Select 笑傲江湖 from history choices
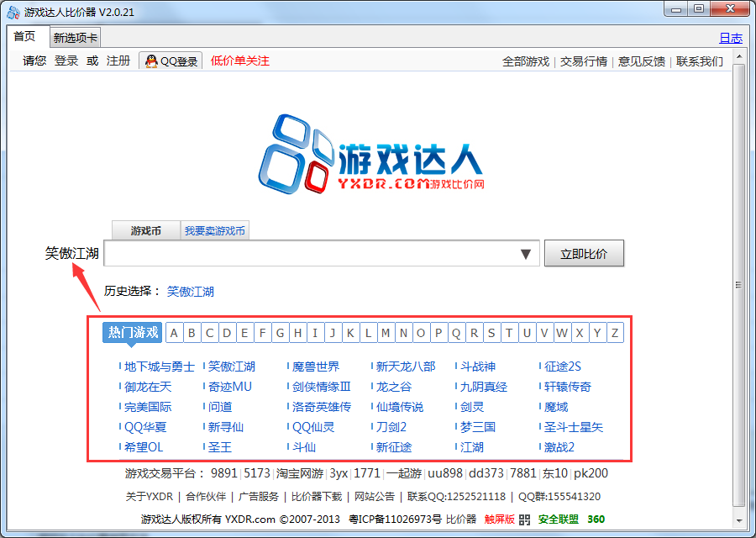The width and height of the screenshot is (756, 538). pos(191,292)
